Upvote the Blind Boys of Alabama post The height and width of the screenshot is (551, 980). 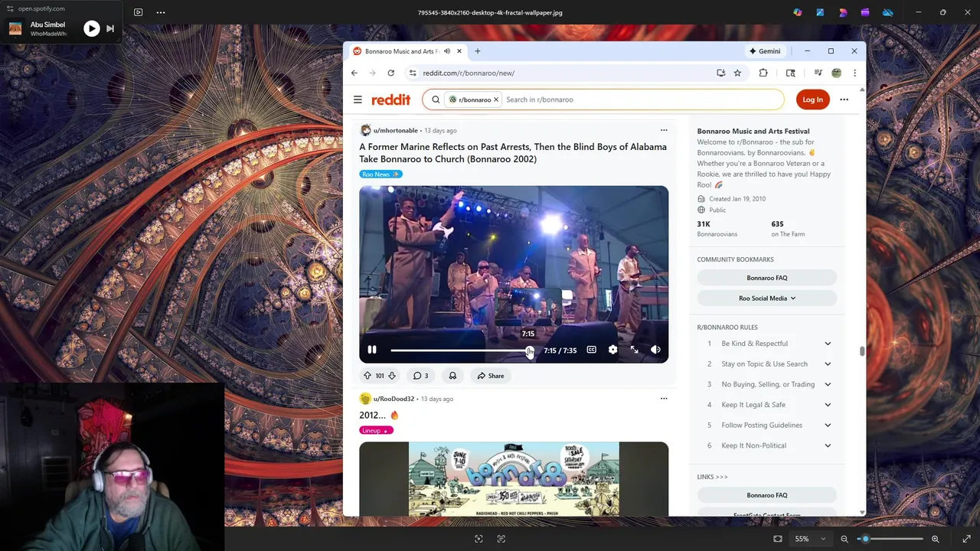click(367, 376)
